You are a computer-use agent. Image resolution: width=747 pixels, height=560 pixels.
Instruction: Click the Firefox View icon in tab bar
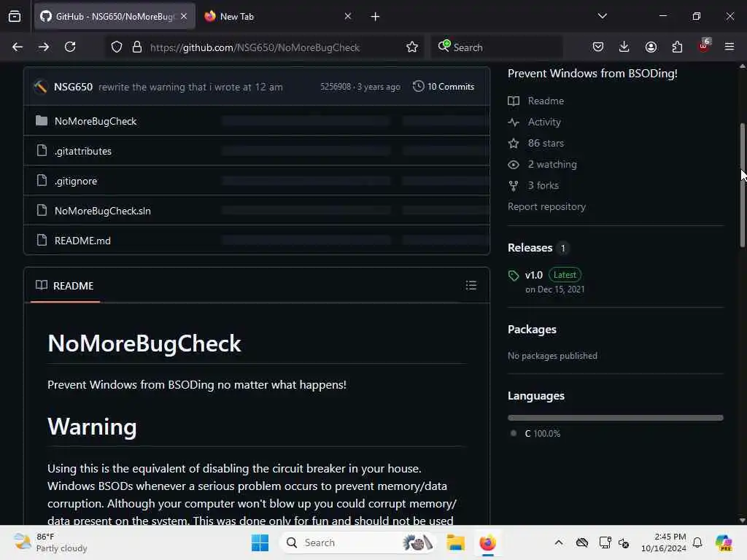[x=15, y=16]
